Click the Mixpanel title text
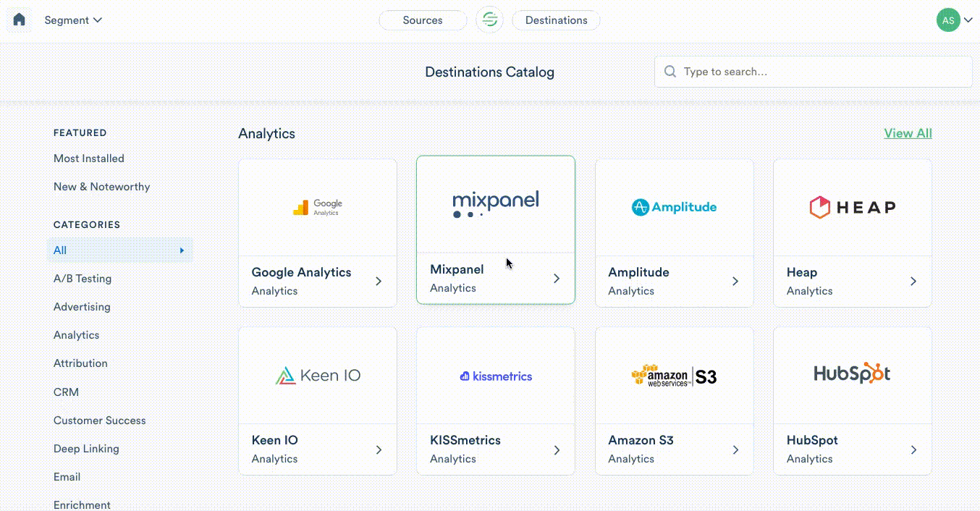The width and height of the screenshot is (980, 511). (x=457, y=269)
